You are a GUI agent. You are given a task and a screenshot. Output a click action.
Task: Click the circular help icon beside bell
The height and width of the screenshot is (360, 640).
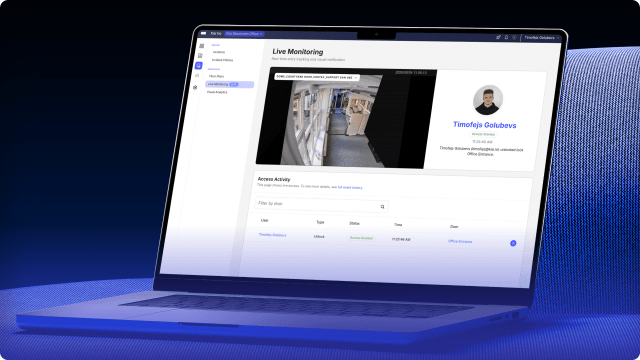(x=514, y=38)
